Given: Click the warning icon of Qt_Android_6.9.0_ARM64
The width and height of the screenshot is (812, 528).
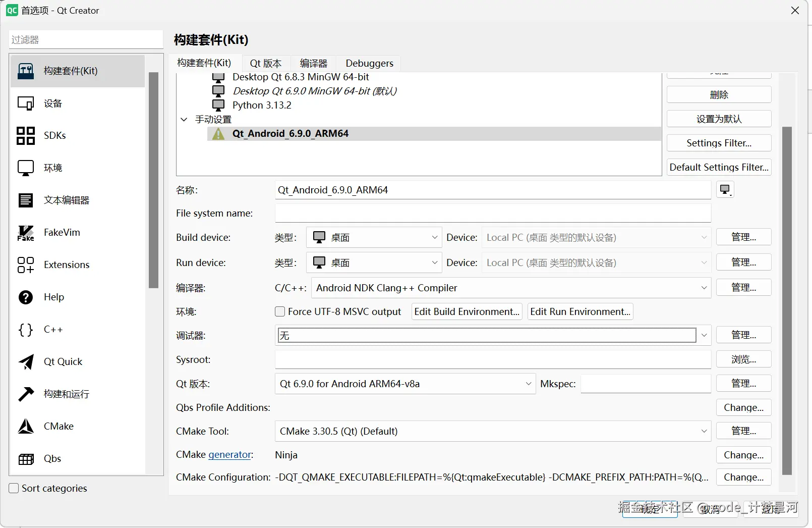Looking at the screenshot, I should click(218, 134).
